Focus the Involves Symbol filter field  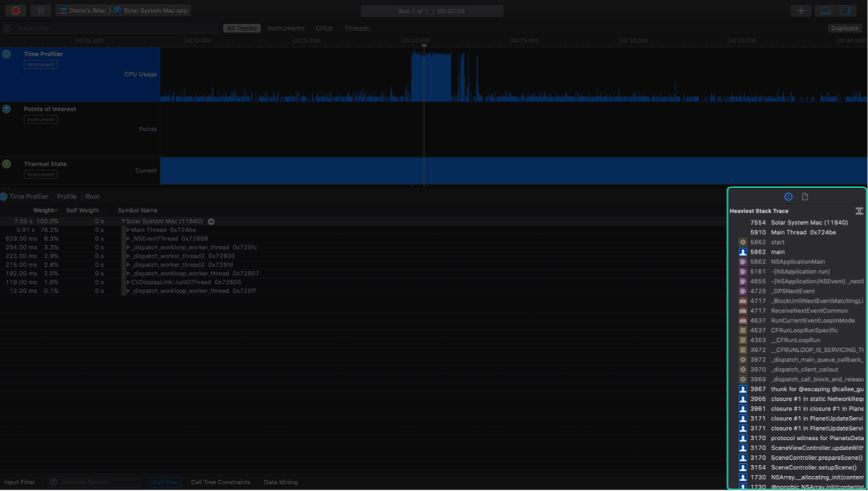[101, 482]
